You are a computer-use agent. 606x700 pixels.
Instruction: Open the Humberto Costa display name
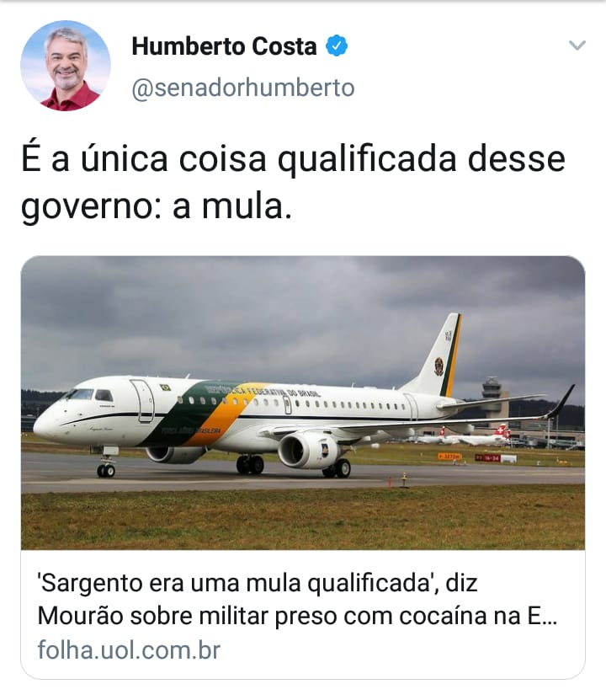point(224,46)
